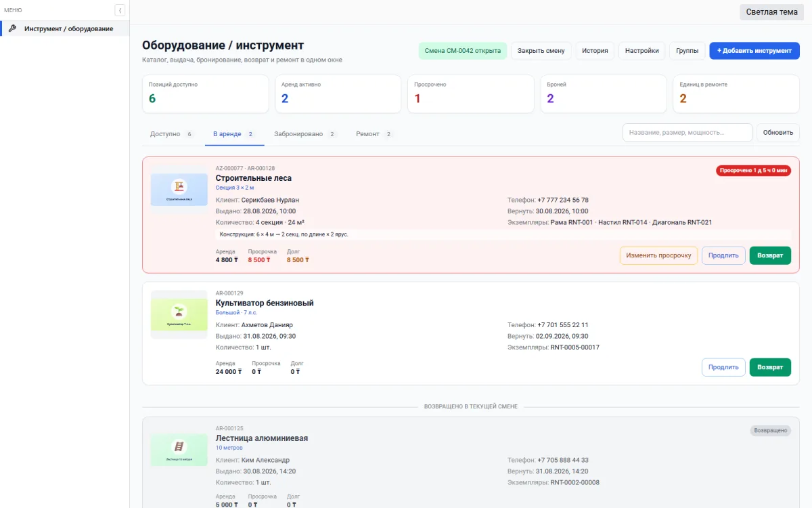The width and height of the screenshot is (812, 508).
Task: Click the Аренд активно stat card
Action: (338, 94)
